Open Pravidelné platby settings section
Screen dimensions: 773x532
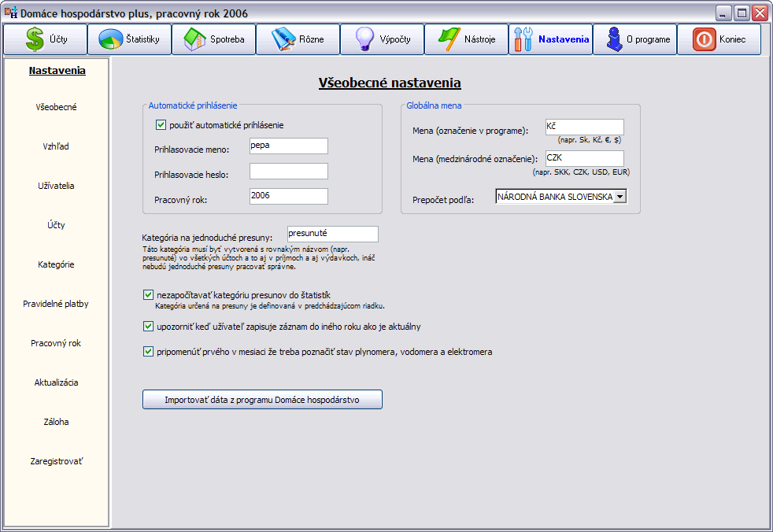coord(56,305)
